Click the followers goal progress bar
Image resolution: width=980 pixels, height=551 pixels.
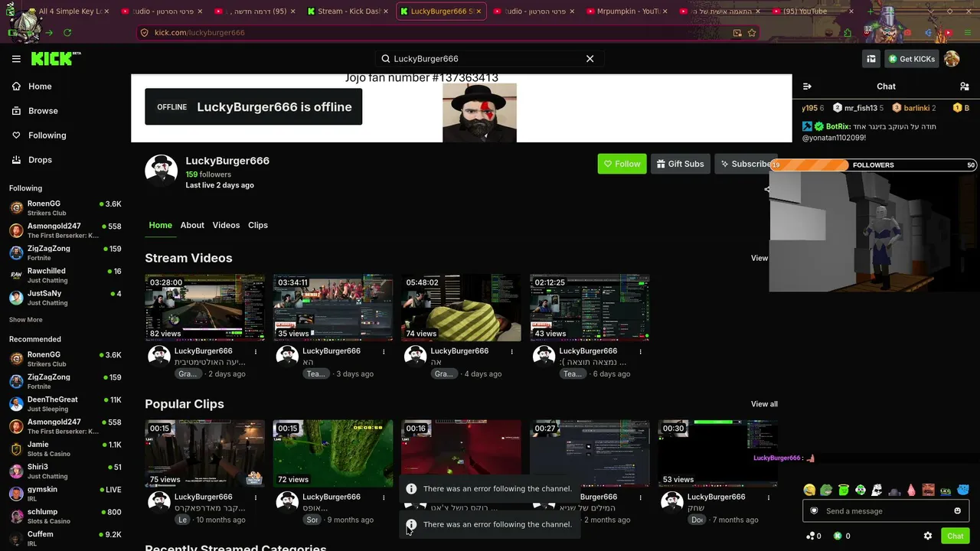874,165
